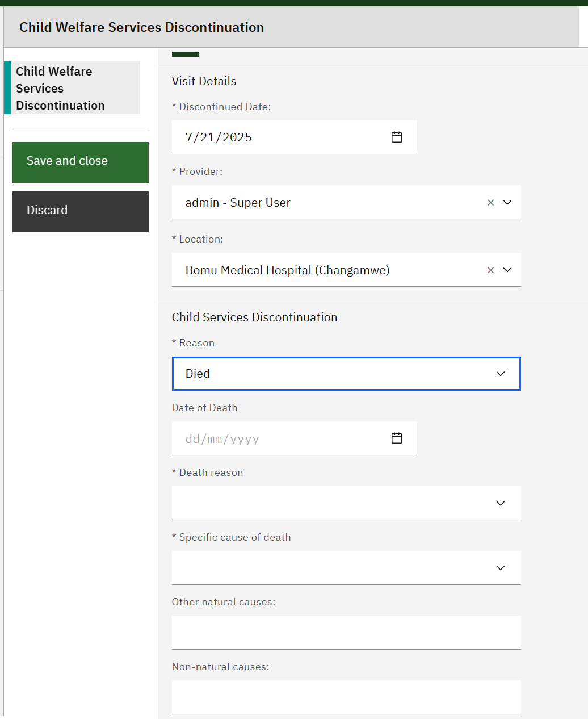Image resolution: width=588 pixels, height=719 pixels.
Task: Open the Reason dropdown showing Died
Action: coord(346,374)
